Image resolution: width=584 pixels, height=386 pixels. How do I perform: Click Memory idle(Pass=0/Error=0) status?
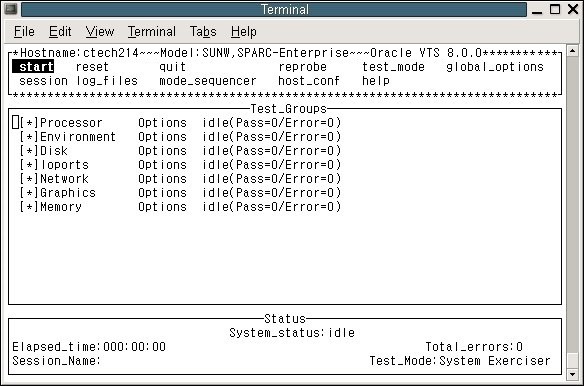(x=272, y=207)
